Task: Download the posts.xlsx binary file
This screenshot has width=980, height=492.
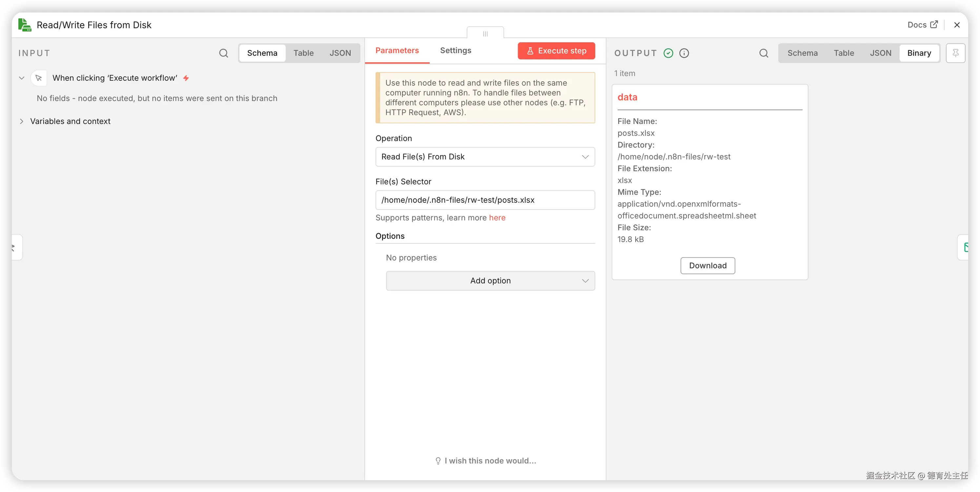Action: [x=707, y=266]
